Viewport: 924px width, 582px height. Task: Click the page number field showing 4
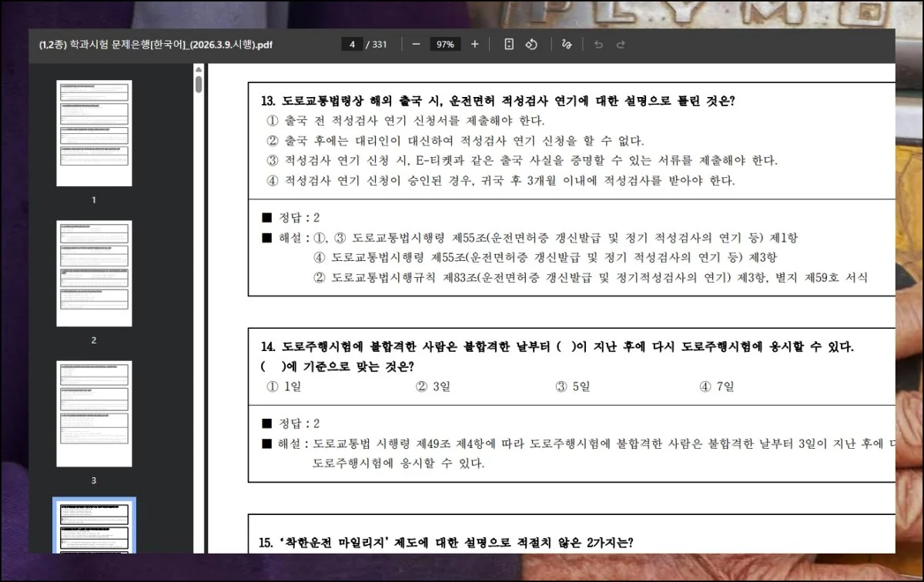click(x=352, y=45)
